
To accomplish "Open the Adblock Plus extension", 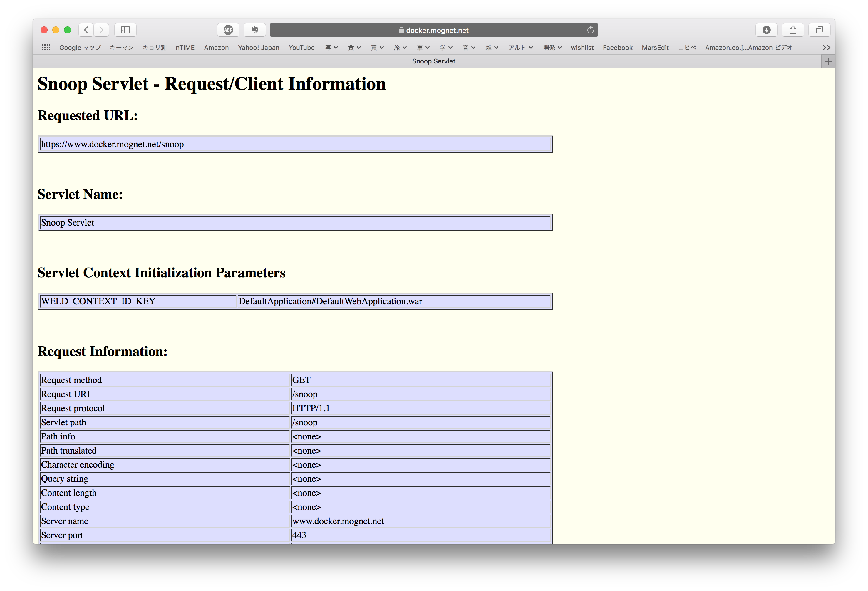I will [228, 30].
